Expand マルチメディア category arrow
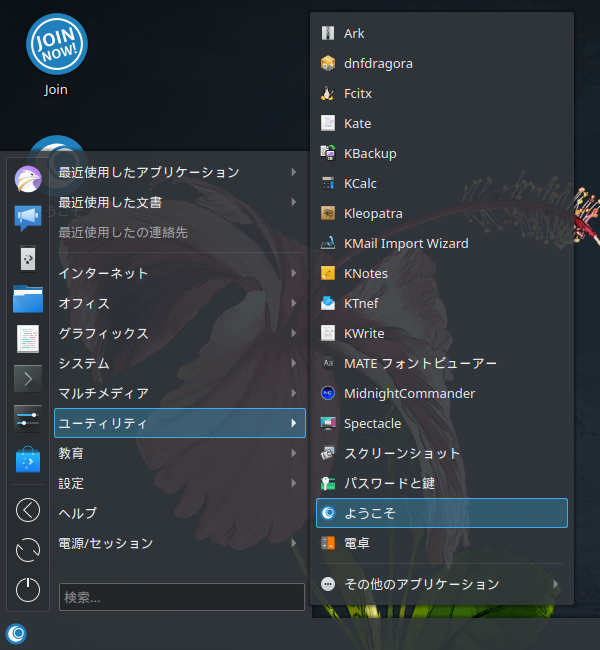The height and width of the screenshot is (650, 600). (x=294, y=393)
